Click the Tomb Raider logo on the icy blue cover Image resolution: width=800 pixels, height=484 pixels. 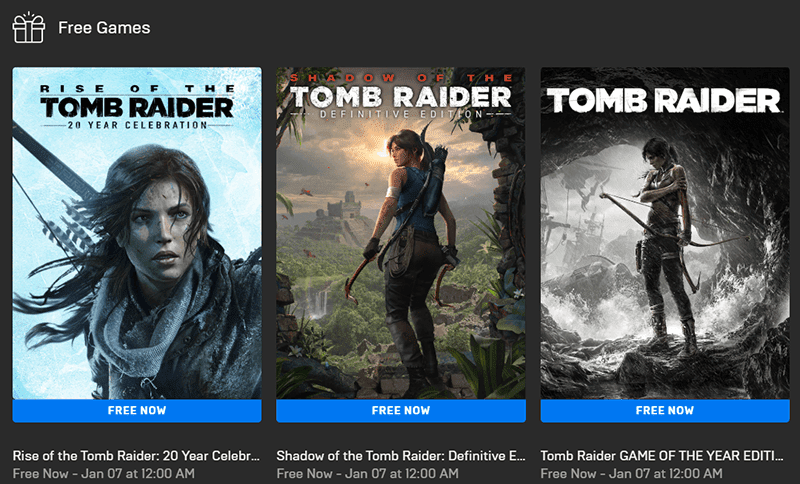pyautogui.click(x=137, y=107)
